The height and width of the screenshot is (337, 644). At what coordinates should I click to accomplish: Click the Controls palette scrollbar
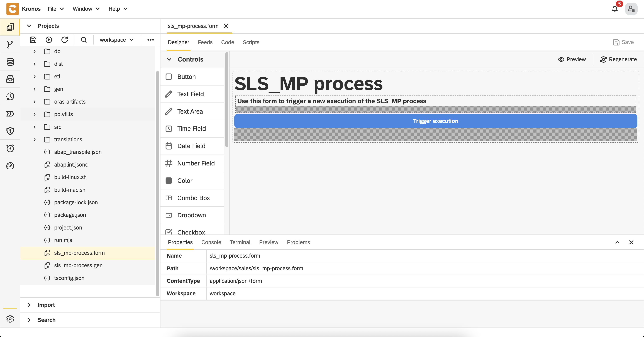point(227,100)
